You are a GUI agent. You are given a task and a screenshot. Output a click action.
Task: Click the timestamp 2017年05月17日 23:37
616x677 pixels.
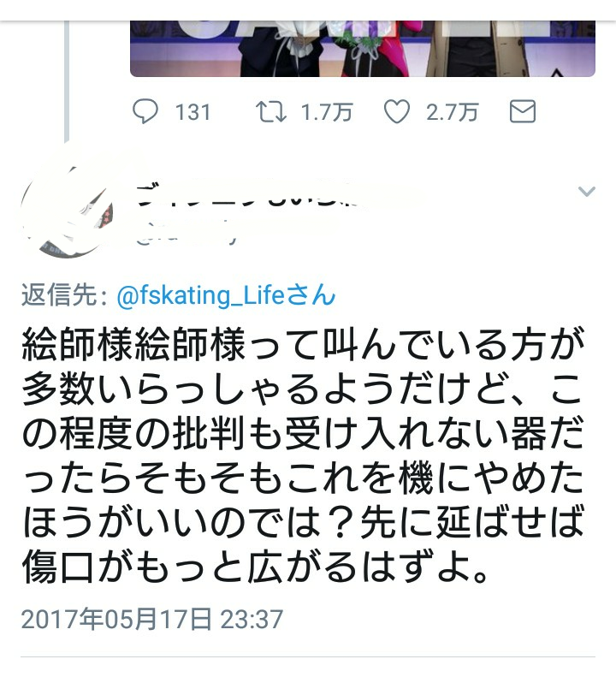(152, 619)
